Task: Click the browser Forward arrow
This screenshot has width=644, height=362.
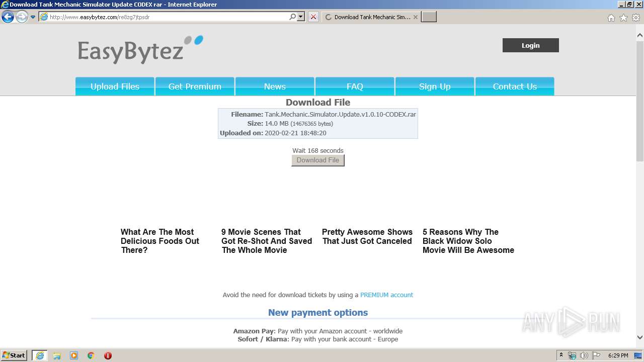Action: (22, 17)
